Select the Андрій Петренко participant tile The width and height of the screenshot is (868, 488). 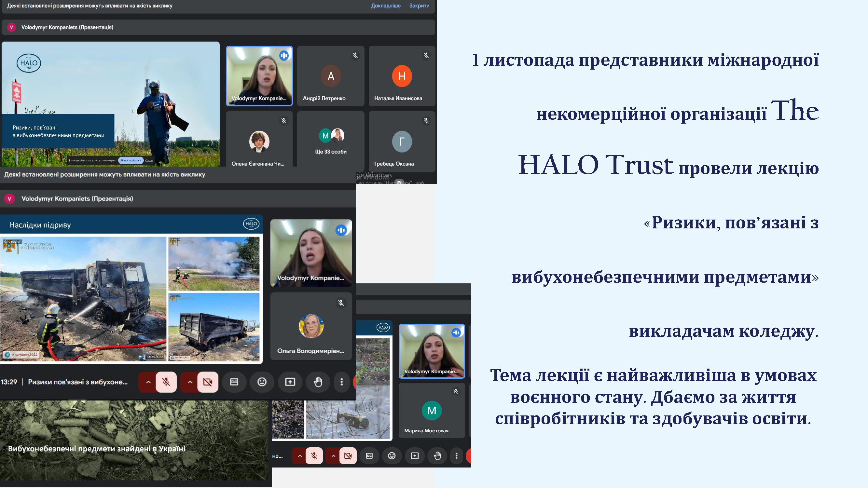[331, 76]
